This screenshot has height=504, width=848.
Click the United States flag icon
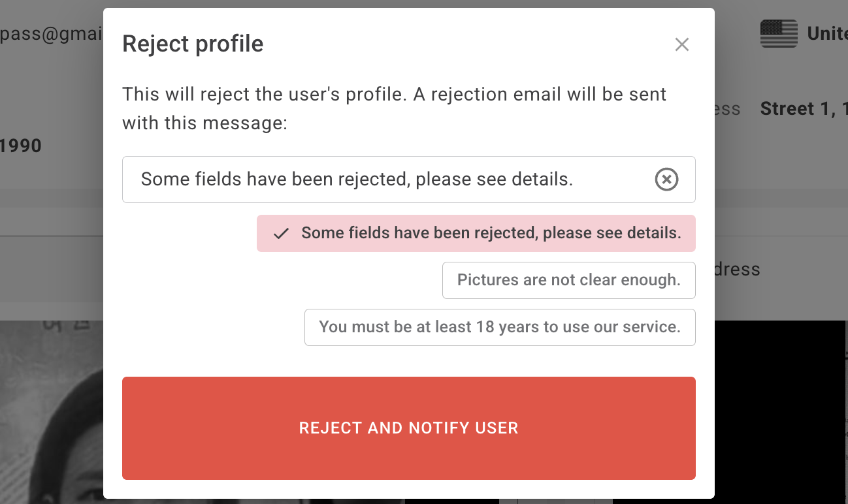(779, 33)
